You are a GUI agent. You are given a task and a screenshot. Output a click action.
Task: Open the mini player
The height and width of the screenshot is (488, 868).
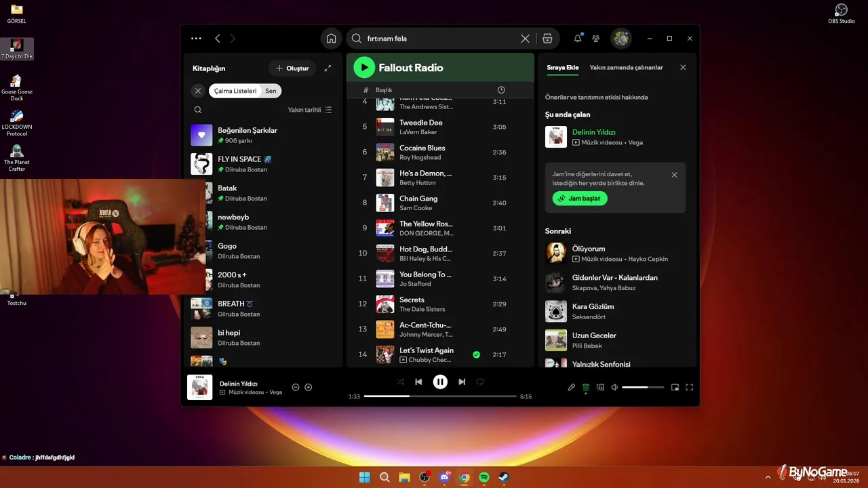tap(675, 387)
